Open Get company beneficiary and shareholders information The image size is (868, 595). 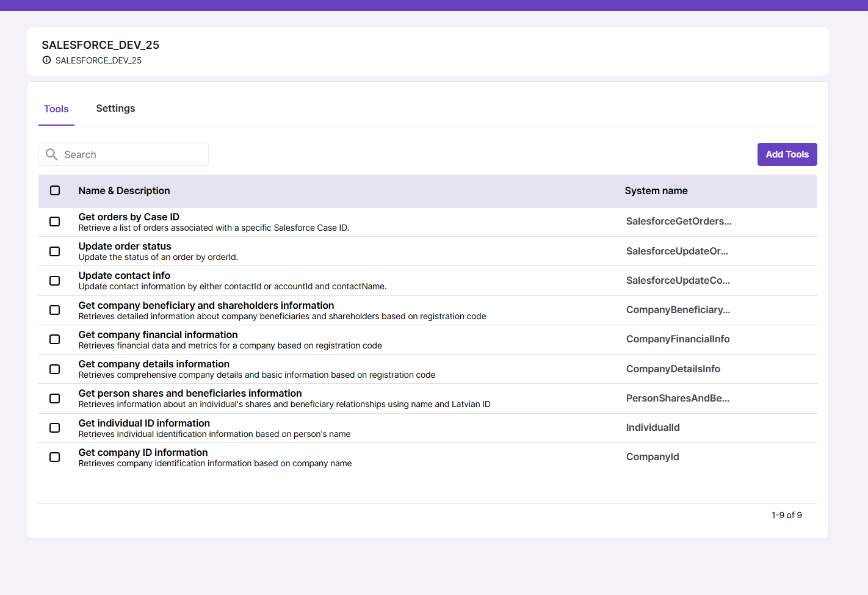pos(206,305)
